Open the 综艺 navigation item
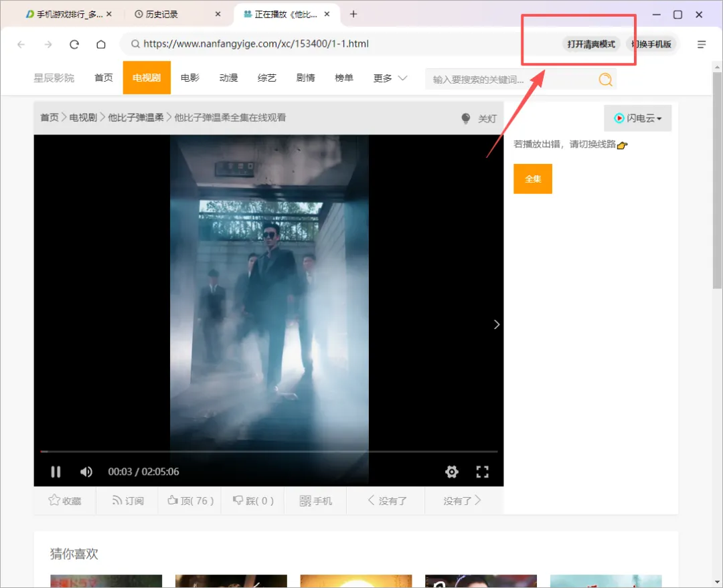This screenshot has height=588, width=723. [266, 78]
